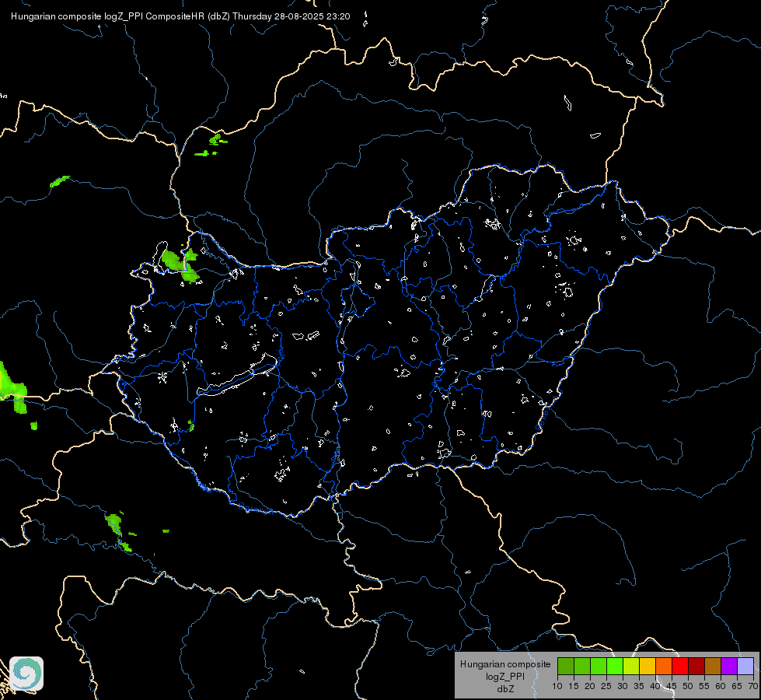Screen dimensions: 761x700
Task: Select the 15-20 dBZ green swatch
Action: [582, 666]
